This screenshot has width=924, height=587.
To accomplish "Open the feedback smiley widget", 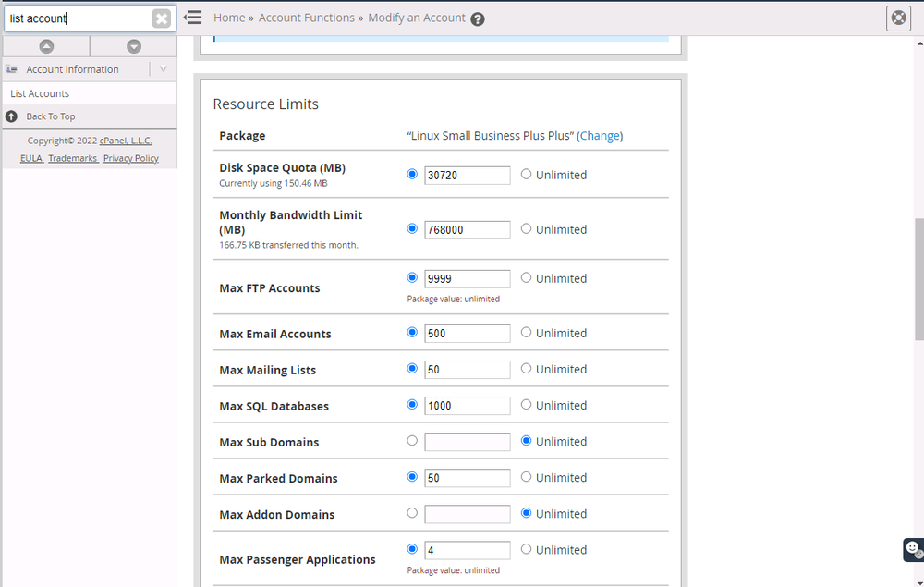I will tap(914, 549).
